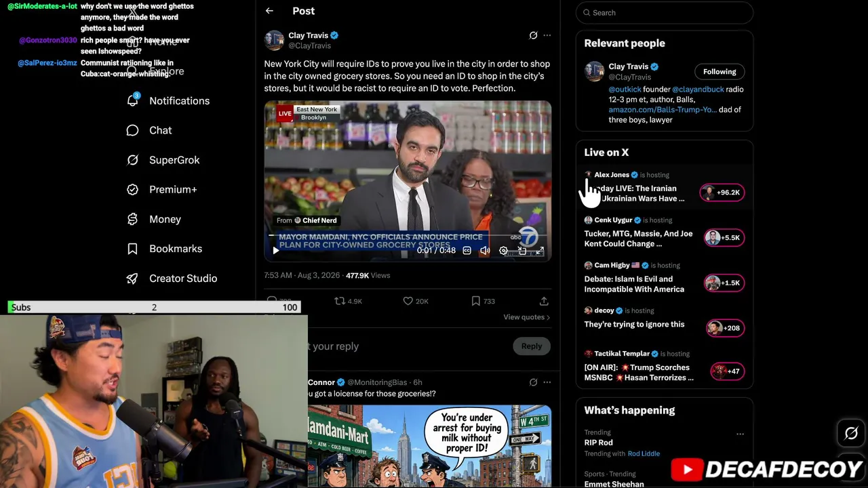The image size is (868, 488).
Task: Open View quotes
Action: click(526, 317)
